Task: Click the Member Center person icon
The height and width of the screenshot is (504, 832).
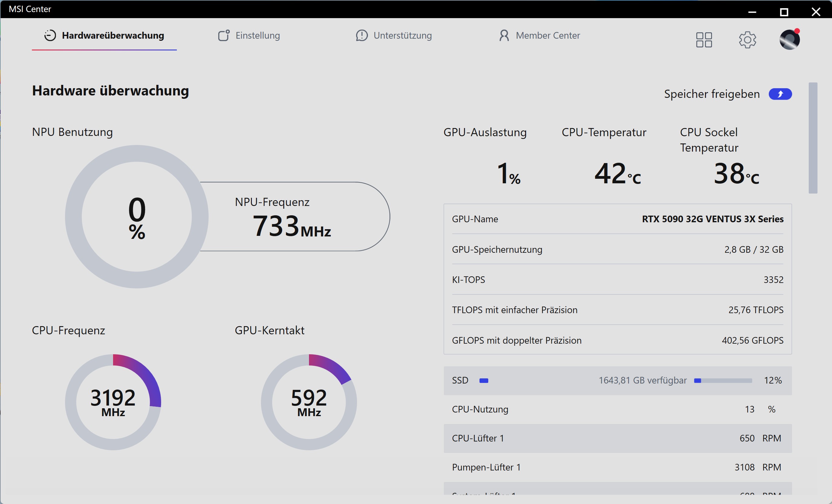Action: (x=504, y=35)
